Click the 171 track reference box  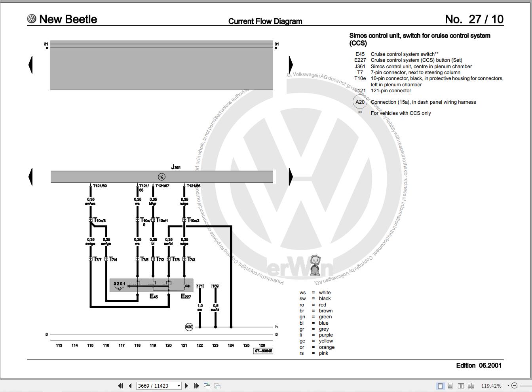(199, 286)
